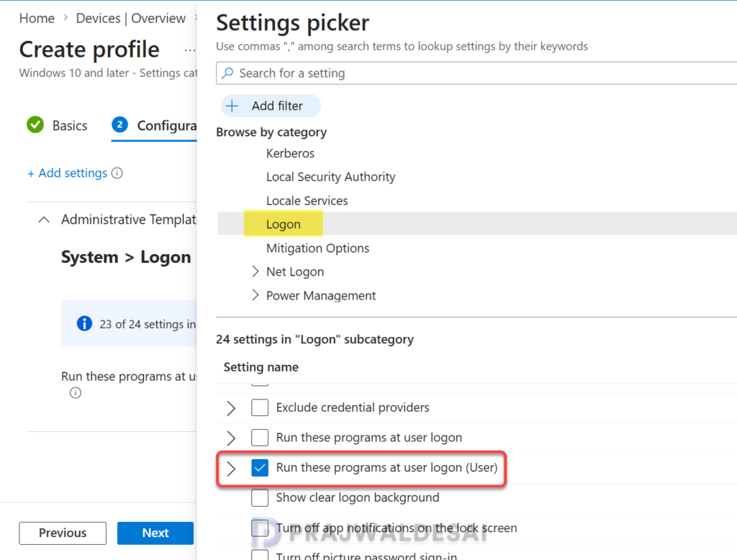Check Turn off picture password sign-in
The height and width of the screenshot is (560, 737).
click(x=260, y=555)
